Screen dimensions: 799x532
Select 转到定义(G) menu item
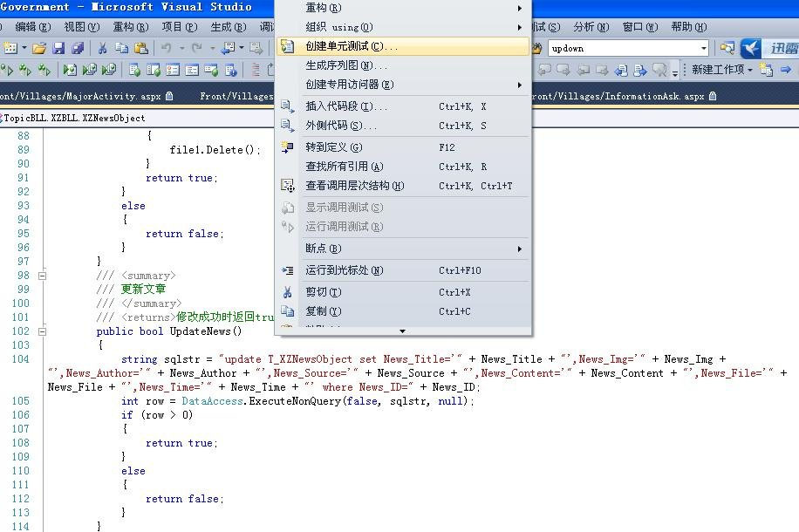click(403, 147)
